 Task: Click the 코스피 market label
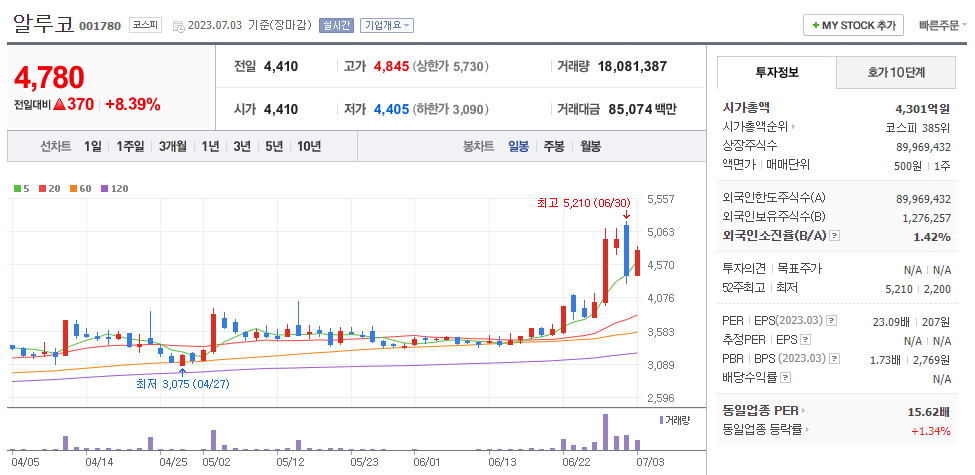click(x=146, y=25)
